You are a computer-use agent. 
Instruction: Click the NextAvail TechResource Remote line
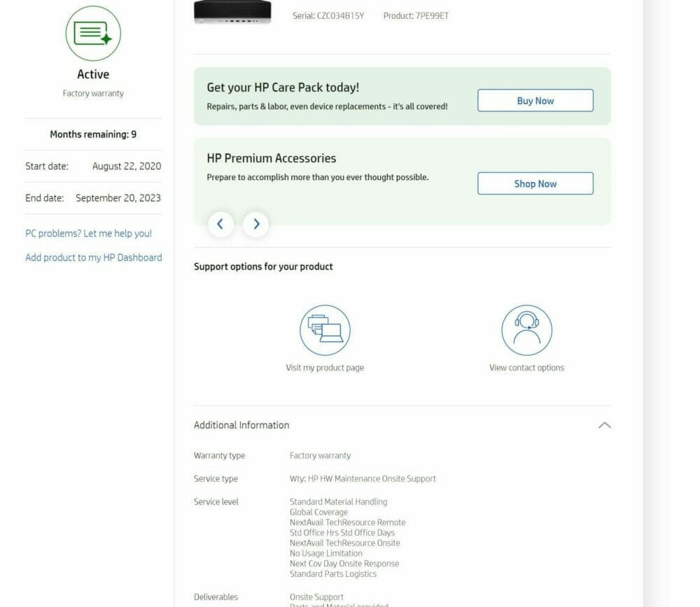coord(347,522)
